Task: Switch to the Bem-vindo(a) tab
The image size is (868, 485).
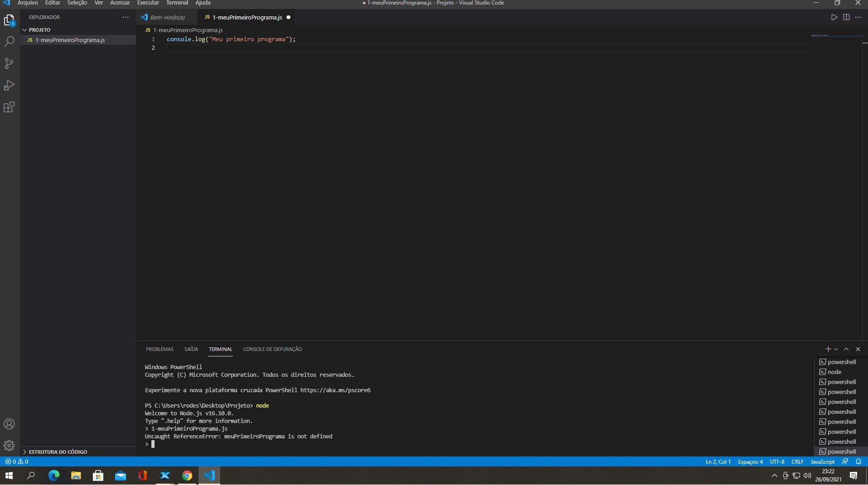Action: 167,17
